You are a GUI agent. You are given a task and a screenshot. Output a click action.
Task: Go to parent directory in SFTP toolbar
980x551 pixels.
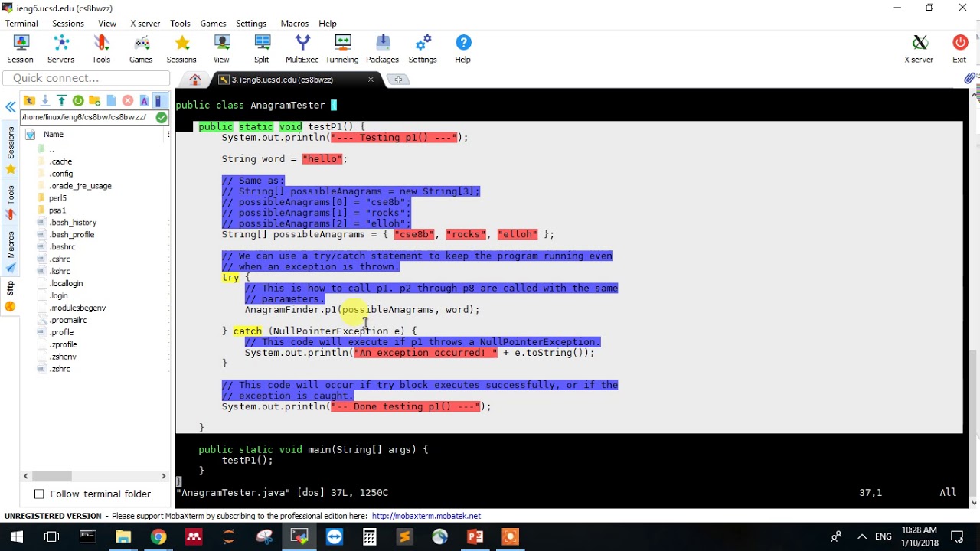click(29, 101)
